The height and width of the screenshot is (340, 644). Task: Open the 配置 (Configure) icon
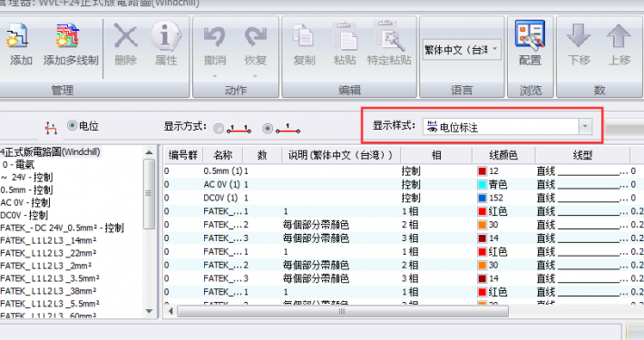531,34
